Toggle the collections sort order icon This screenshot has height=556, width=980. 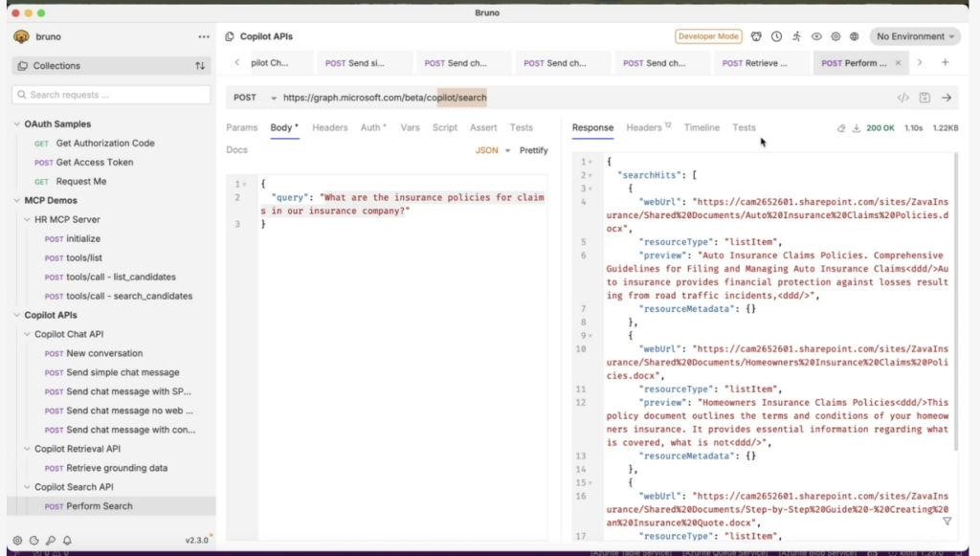(200, 66)
